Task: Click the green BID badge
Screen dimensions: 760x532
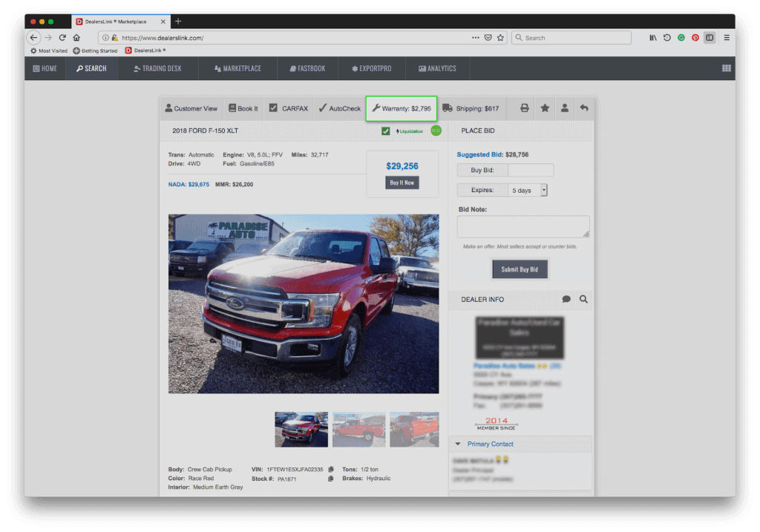Action: (436, 131)
